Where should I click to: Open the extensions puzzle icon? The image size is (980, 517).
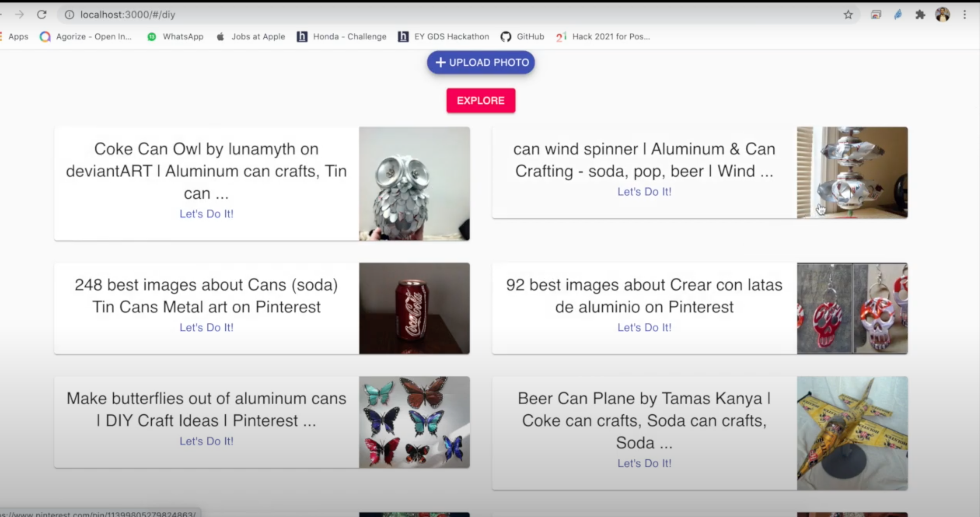click(x=920, y=15)
